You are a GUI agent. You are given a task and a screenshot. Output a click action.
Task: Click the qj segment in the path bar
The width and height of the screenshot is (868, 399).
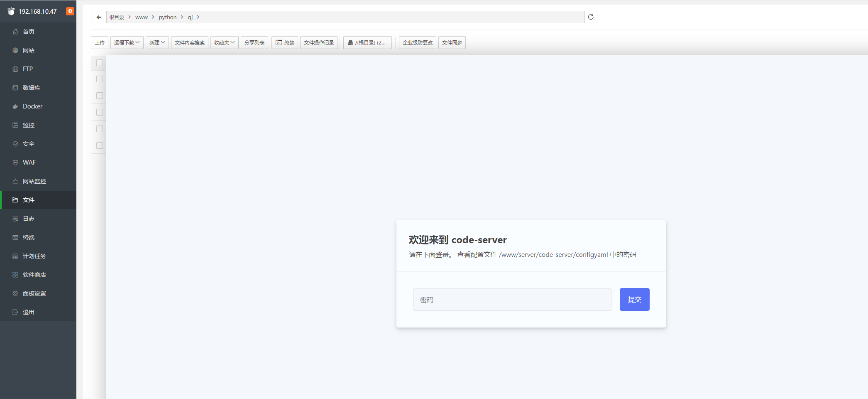click(x=190, y=17)
